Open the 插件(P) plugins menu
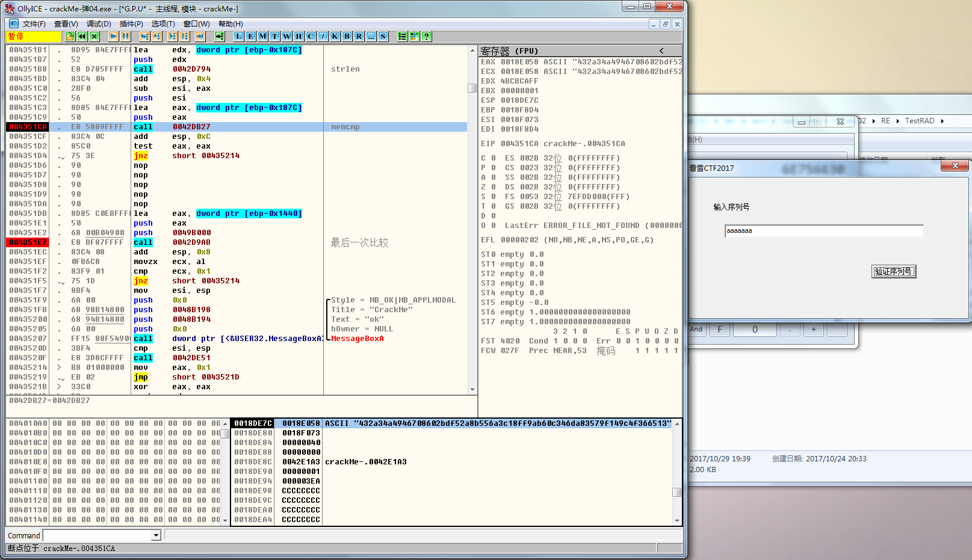The height and width of the screenshot is (560, 972). 131,24
